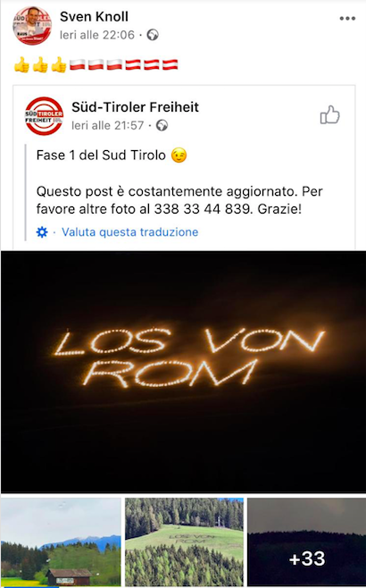Open translation settings gear icon

tap(42, 232)
